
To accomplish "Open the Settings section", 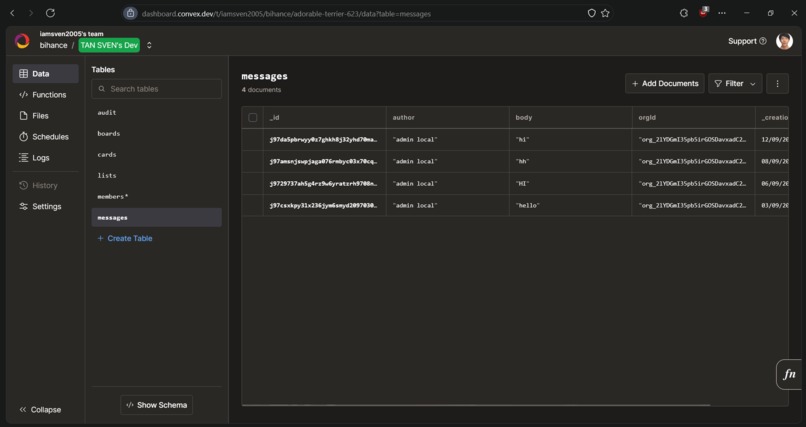I will click(x=45, y=207).
